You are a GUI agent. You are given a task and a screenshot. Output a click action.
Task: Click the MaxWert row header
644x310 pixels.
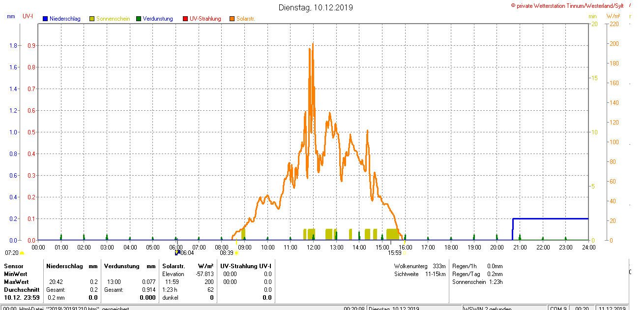(16, 282)
